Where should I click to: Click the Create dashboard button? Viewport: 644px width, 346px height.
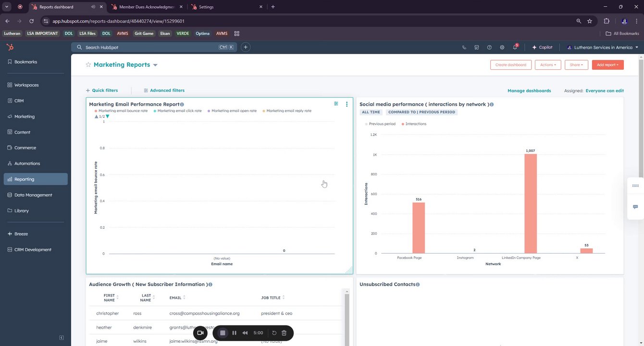point(510,65)
